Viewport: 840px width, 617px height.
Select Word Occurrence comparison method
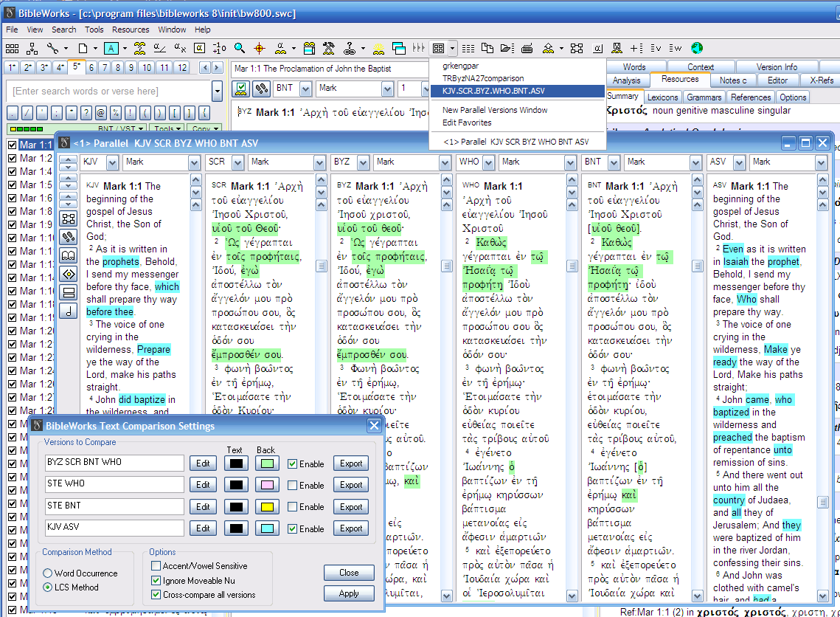(48, 573)
